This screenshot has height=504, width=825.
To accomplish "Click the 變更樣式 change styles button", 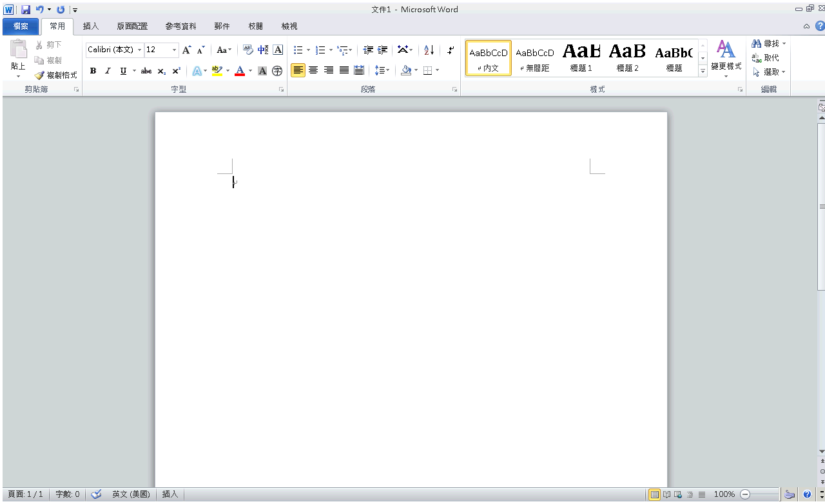I will tap(726, 59).
